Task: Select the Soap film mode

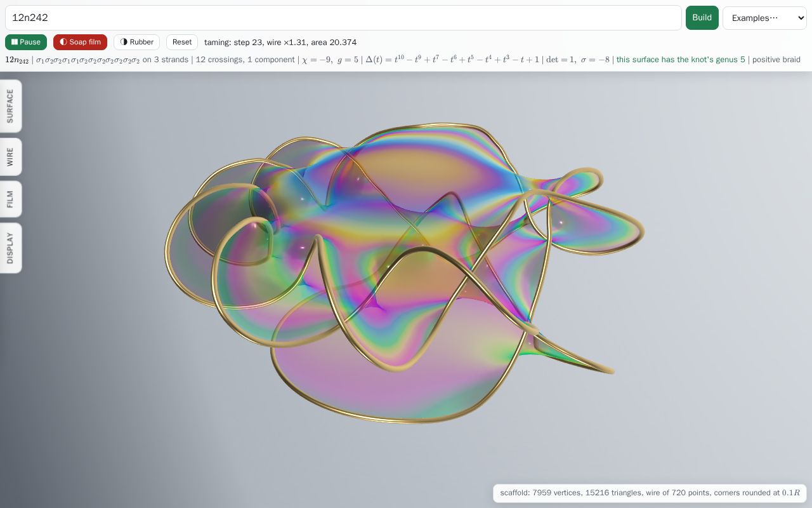Action: point(80,42)
